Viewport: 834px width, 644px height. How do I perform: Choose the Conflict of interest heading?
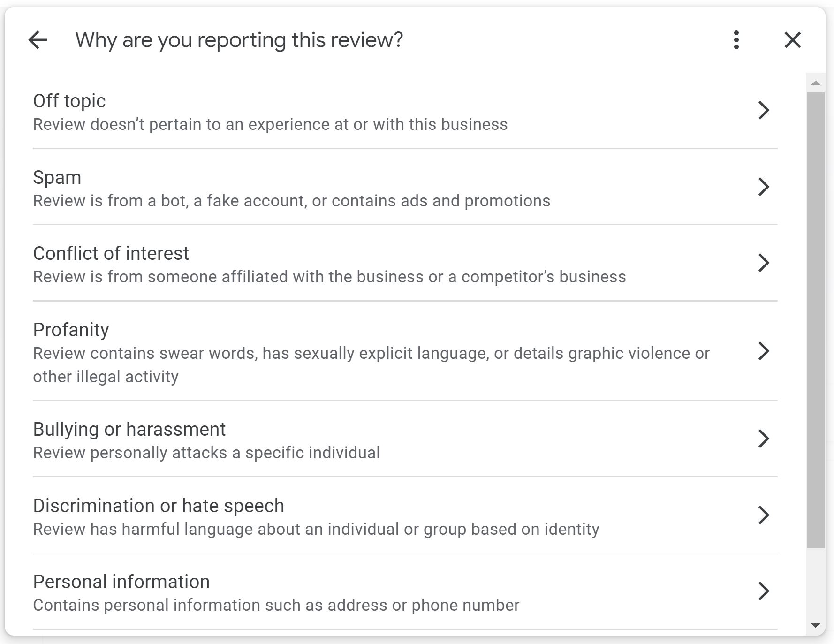[111, 253]
